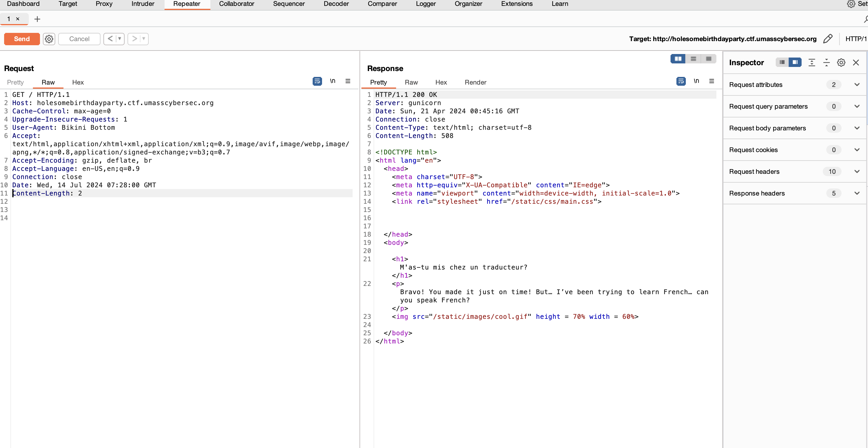
Task: Select Request Hex view tab
Action: pyautogui.click(x=78, y=82)
